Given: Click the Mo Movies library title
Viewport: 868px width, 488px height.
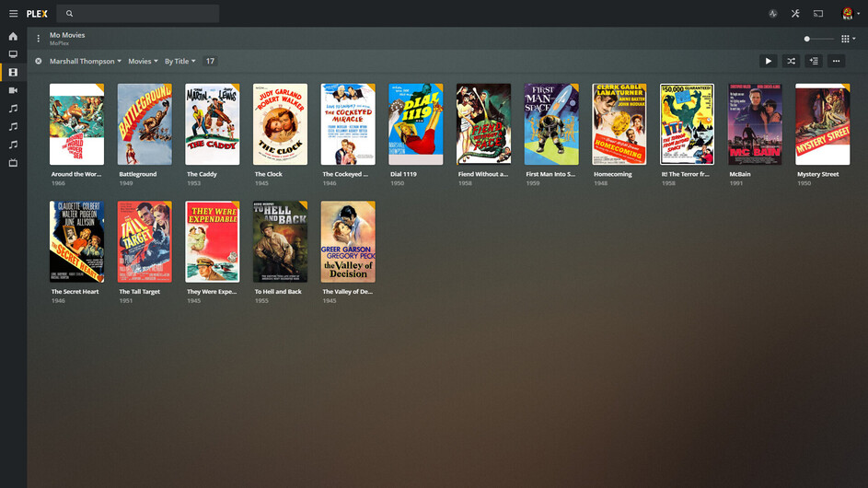Looking at the screenshot, I should pos(67,35).
